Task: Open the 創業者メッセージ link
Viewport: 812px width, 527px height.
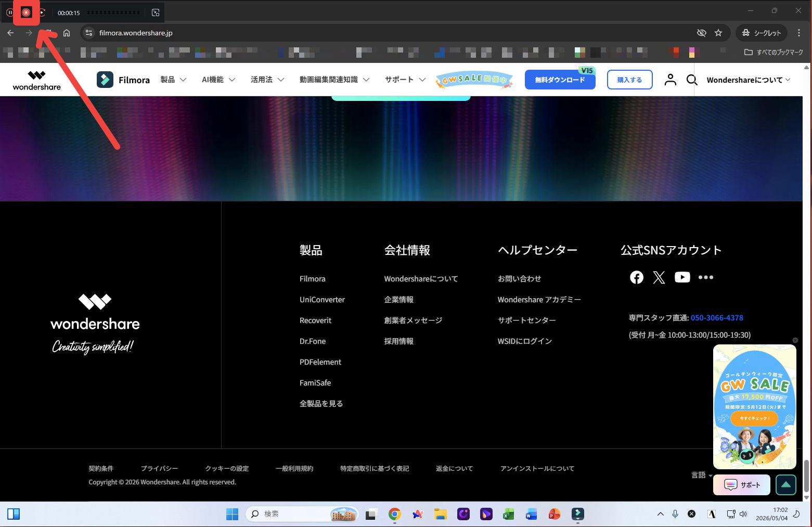Action: (x=413, y=320)
